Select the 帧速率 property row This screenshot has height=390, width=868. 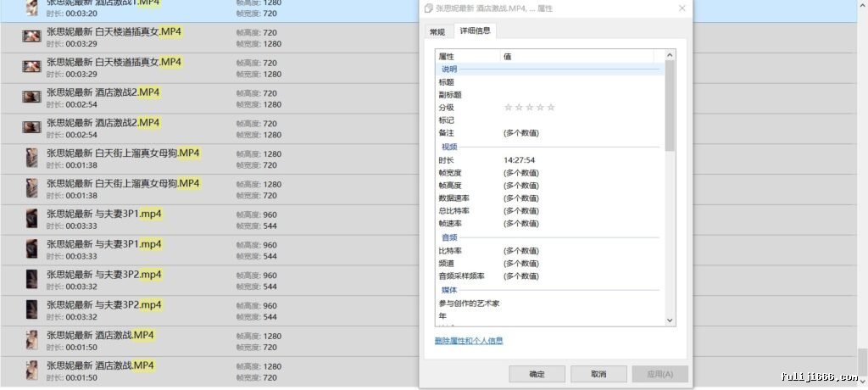(549, 224)
